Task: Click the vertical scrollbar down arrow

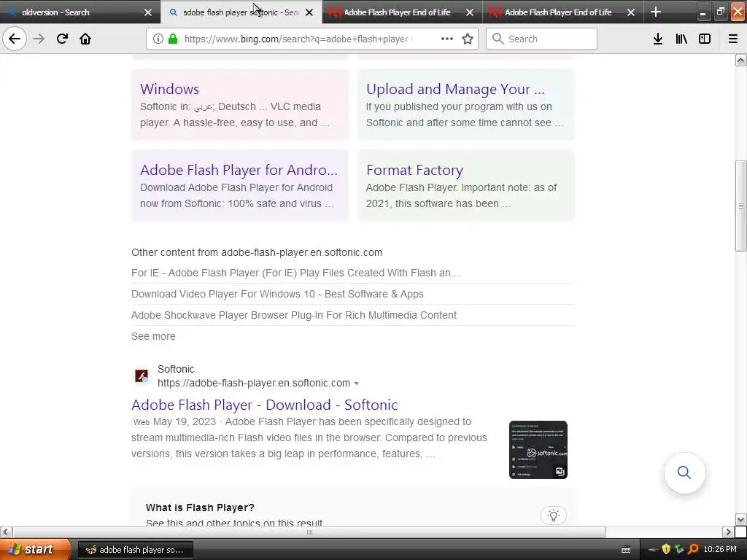Action: (x=741, y=519)
